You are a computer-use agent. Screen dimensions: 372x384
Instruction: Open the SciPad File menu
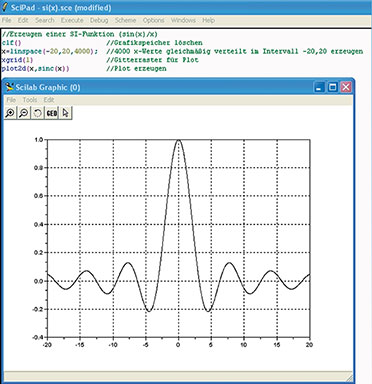point(7,20)
